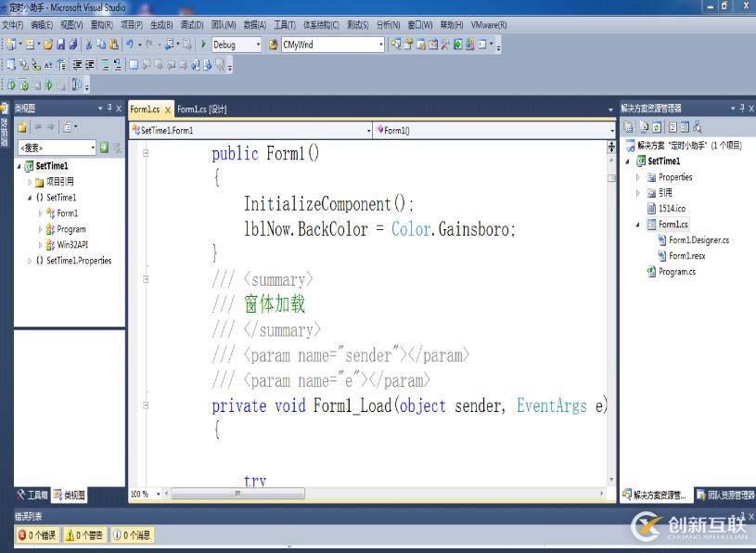Click the Comment Out Selected Lines icon
Image resolution: width=756 pixels, height=553 pixels.
tap(106, 65)
